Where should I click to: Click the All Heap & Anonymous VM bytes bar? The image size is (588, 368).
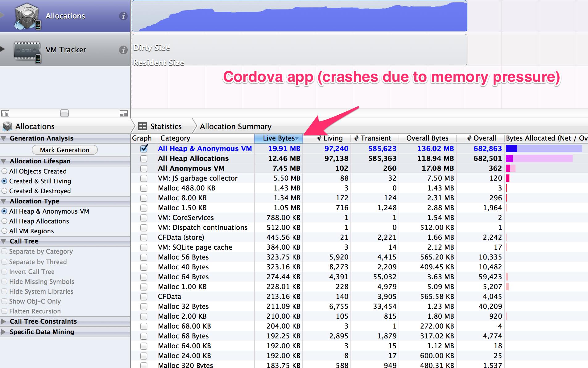coord(544,149)
